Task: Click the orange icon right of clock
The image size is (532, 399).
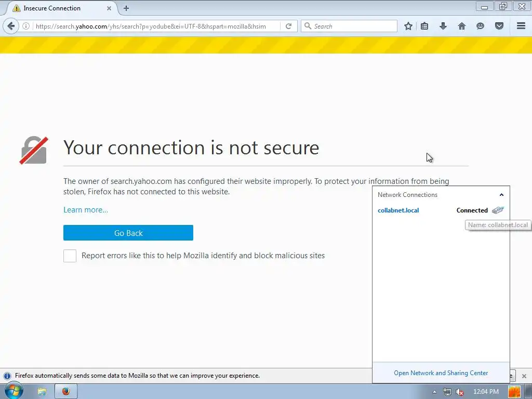Action: tap(514, 392)
